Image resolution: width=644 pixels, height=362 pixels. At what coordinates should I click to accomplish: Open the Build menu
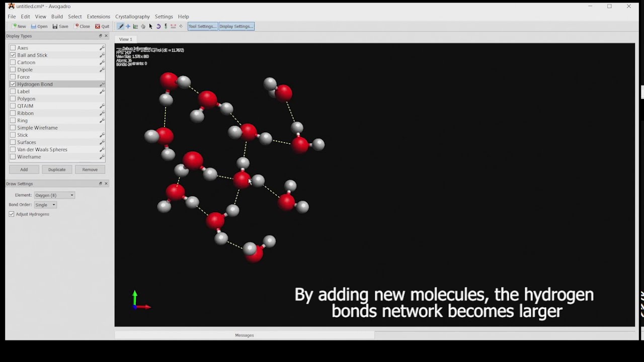(x=57, y=17)
